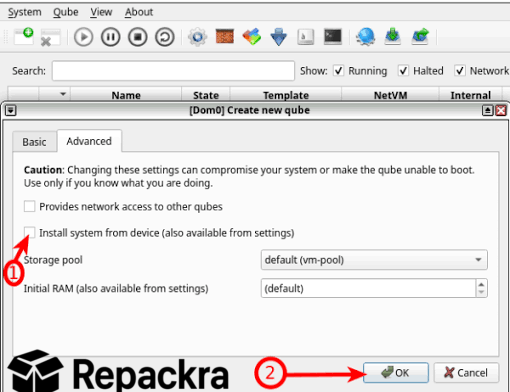Click the global settings globe icon
Screen dimensions: 510x392
pyautogui.click(x=366, y=37)
